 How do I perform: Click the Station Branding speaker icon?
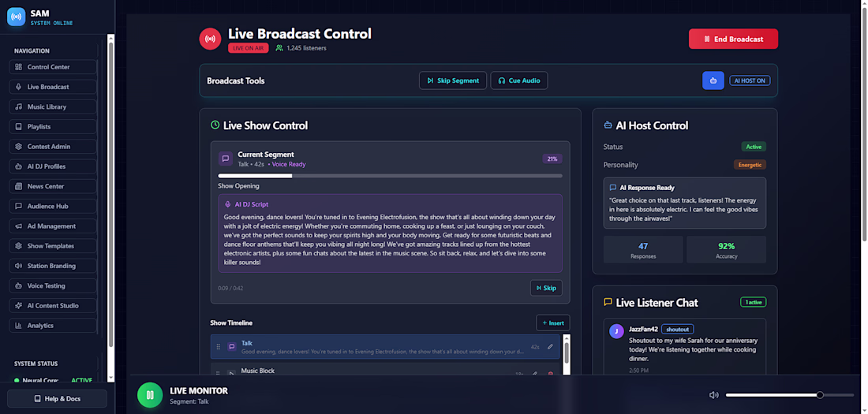(x=18, y=267)
